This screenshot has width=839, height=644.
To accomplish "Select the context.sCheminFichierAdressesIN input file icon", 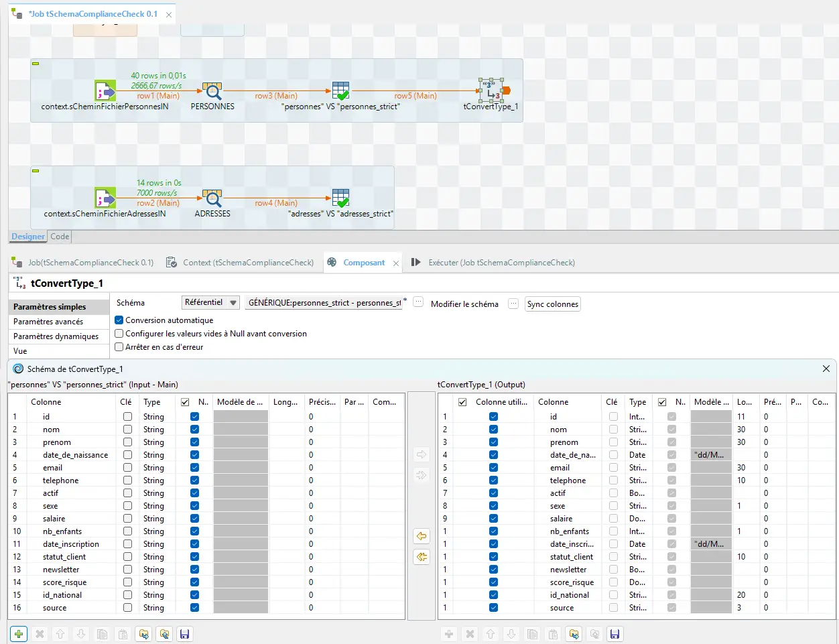I will coord(105,198).
